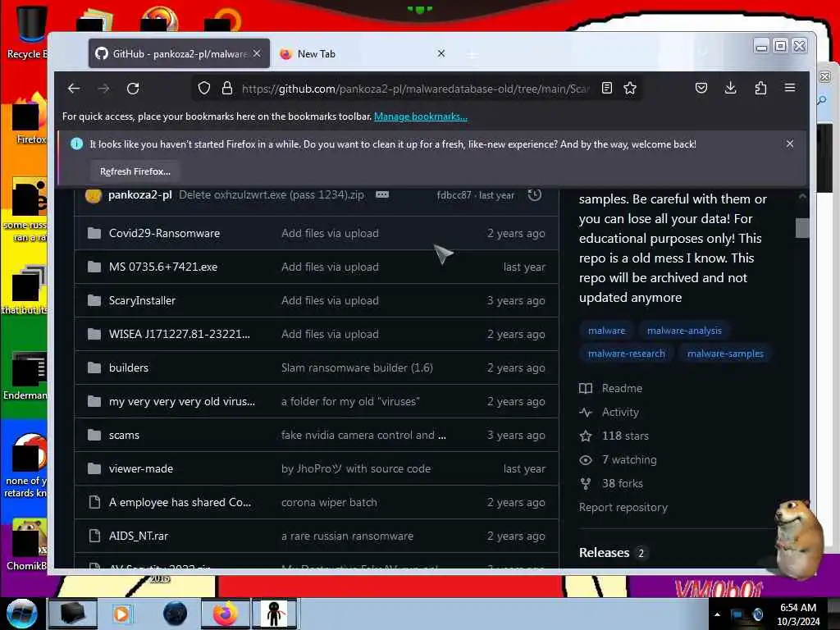Open the Manage bookmarks link
The image size is (840, 630).
(421, 116)
